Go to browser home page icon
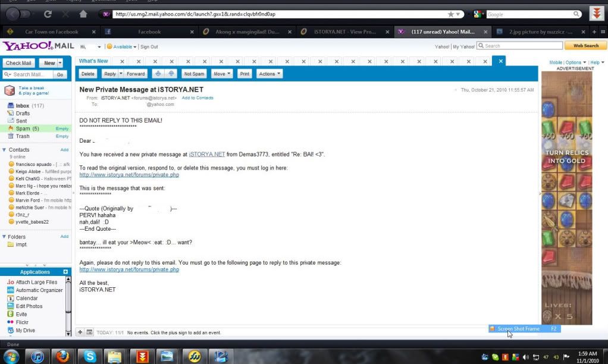Screen dimensions: 608x364 pyautogui.click(x=83, y=14)
